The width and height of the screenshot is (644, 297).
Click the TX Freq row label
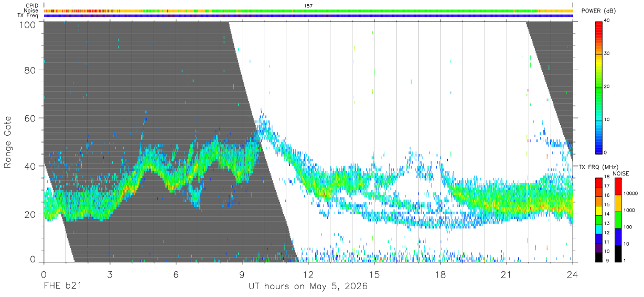point(28,16)
